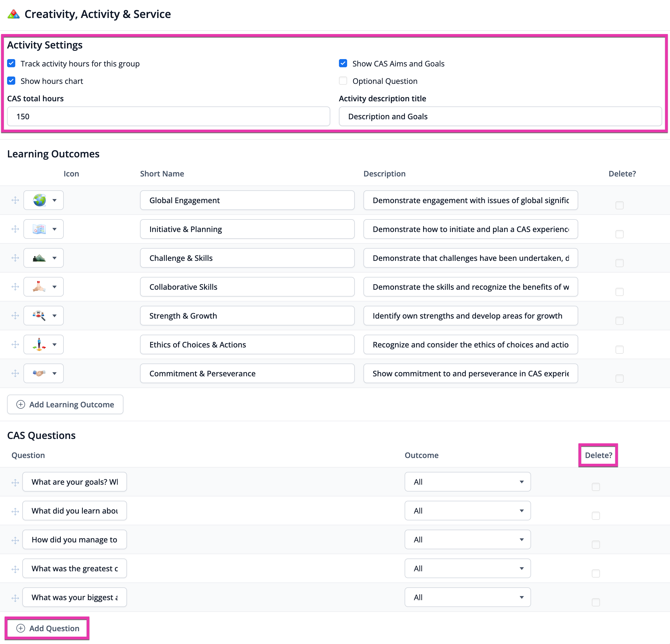Click the Add Question button
This screenshot has height=644, width=670.
click(x=47, y=628)
